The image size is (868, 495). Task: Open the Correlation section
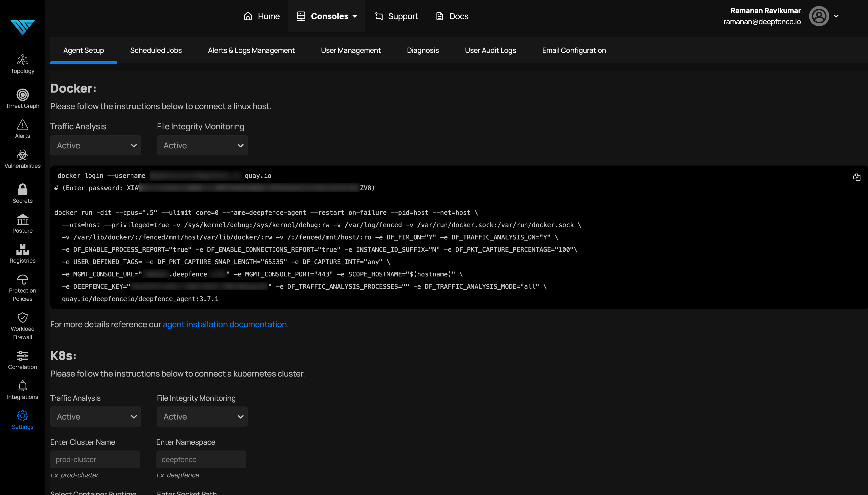22,360
